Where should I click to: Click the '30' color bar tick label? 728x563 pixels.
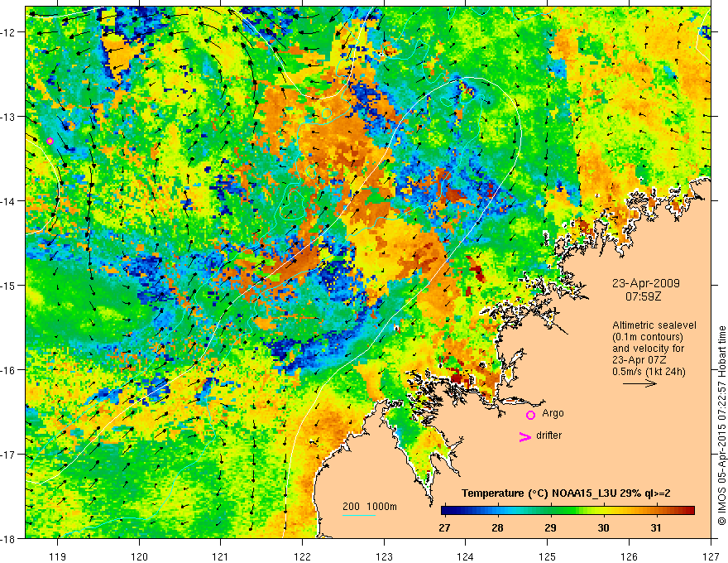tap(603, 528)
